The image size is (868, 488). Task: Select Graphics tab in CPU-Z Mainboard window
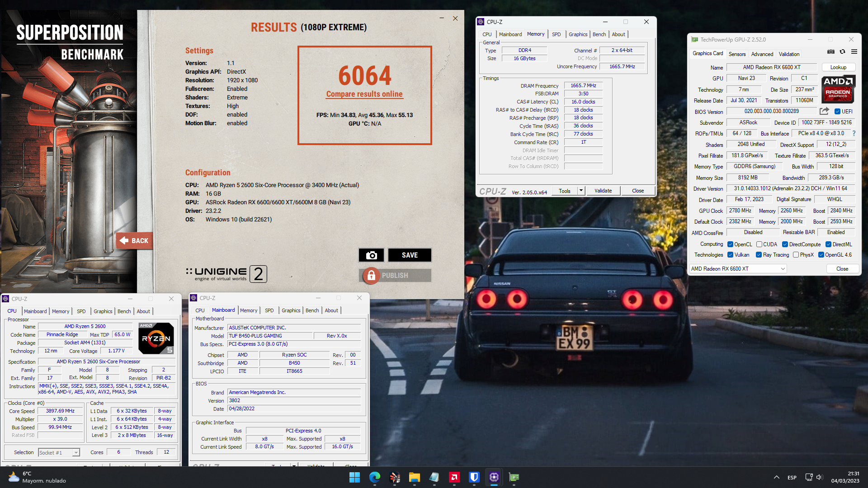pyautogui.click(x=291, y=310)
